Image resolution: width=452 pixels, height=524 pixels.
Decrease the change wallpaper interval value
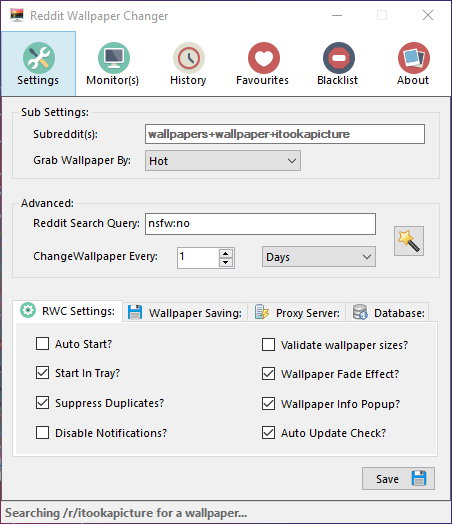(x=226, y=262)
